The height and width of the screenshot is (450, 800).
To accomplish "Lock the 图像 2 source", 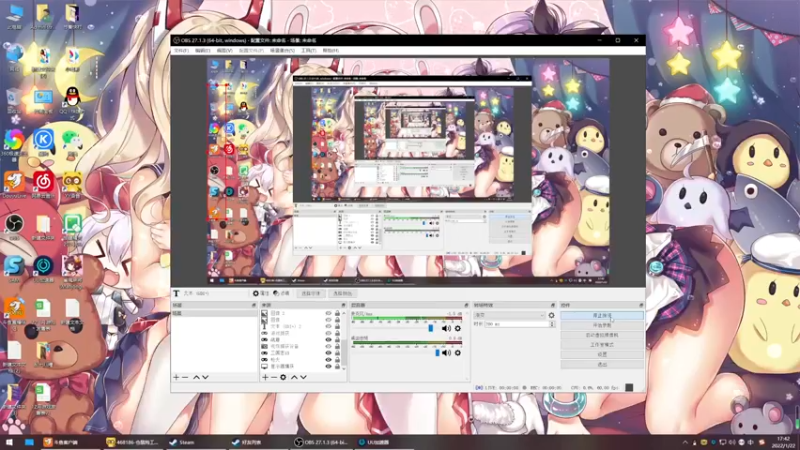I will (x=337, y=313).
